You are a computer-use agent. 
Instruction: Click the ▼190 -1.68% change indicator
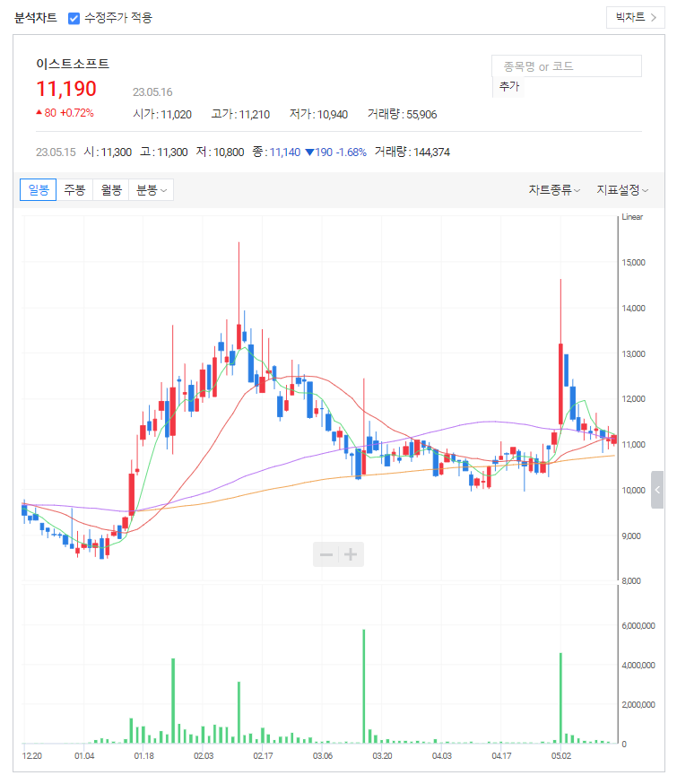335,152
